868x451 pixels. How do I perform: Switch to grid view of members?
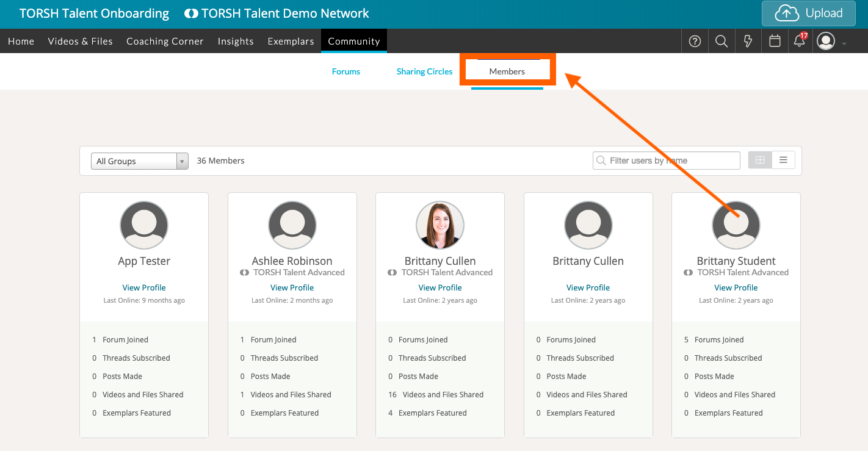(x=760, y=161)
